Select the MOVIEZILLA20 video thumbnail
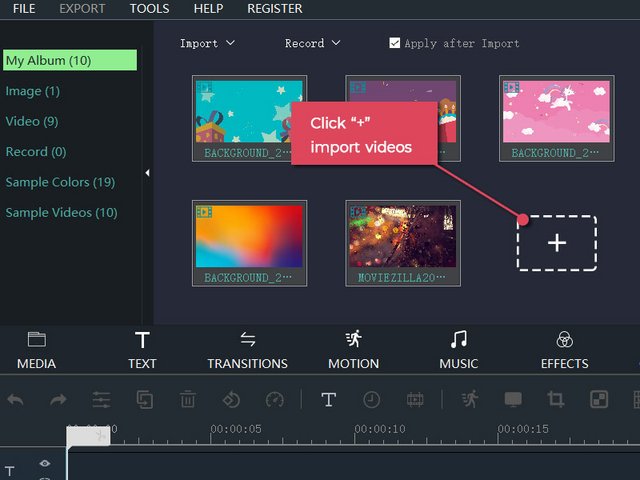This screenshot has width=640, height=480. [x=403, y=243]
